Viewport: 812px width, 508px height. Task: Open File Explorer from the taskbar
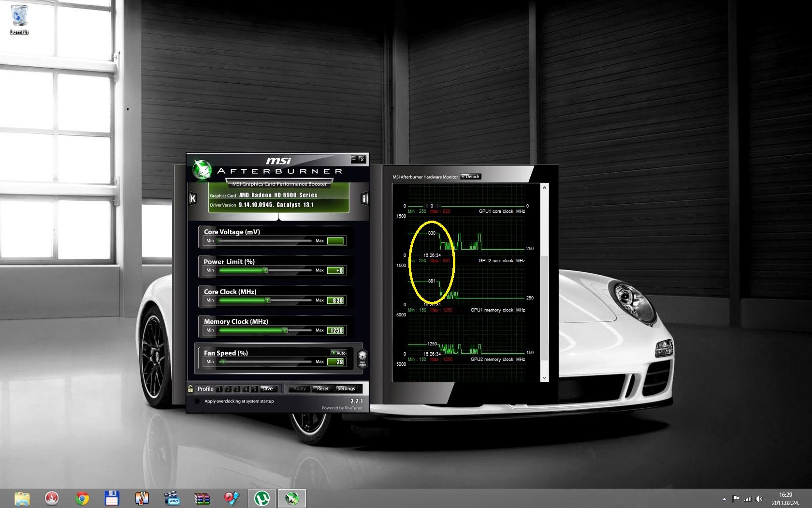click(22, 498)
